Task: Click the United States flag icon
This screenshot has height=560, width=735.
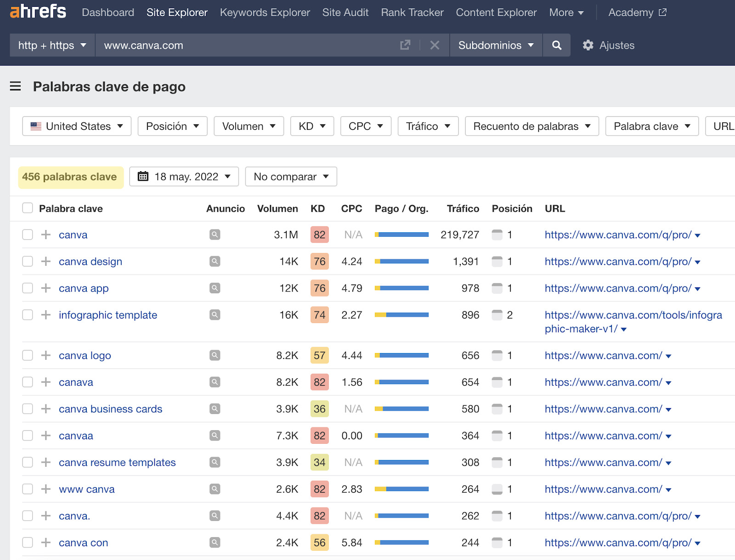Action: (x=36, y=126)
